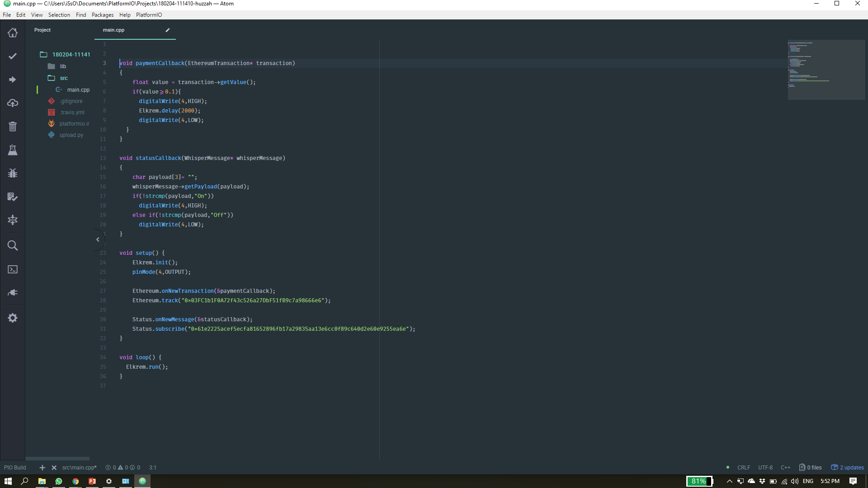The height and width of the screenshot is (488, 868).
Task: Open platformio.ini file in tree
Action: [x=74, y=124]
